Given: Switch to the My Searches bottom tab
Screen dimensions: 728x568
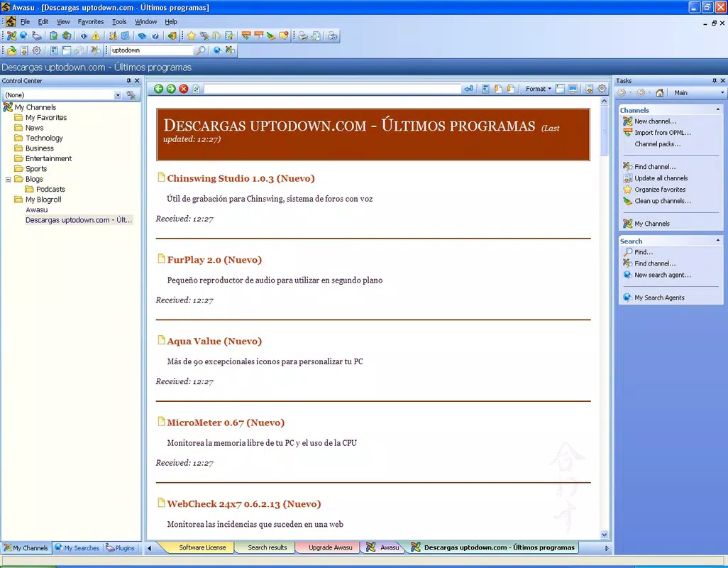Looking at the screenshot, I should (x=77, y=548).
